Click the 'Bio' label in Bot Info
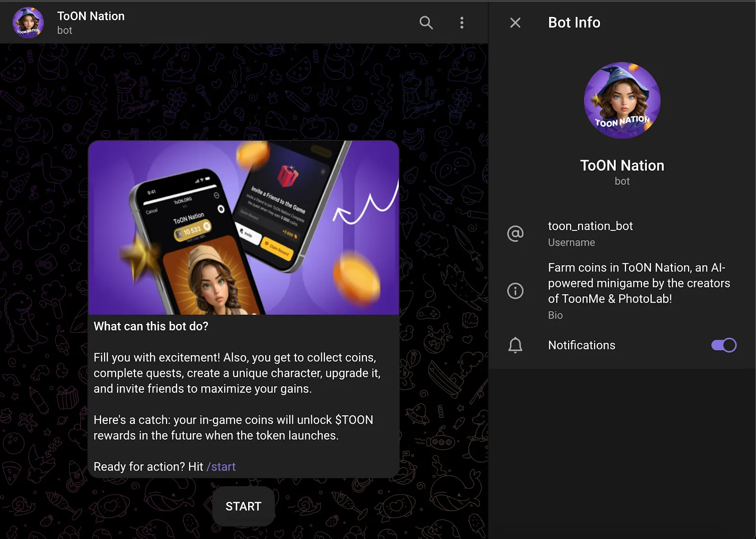Image resolution: width=756 pixels, height=539 pixels. click(x=555, y=315)
